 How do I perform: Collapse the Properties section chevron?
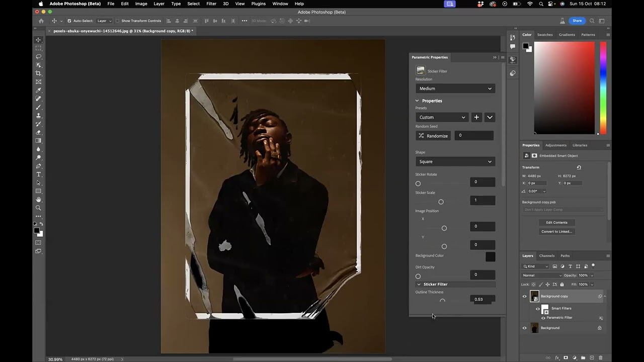point(417,101)
